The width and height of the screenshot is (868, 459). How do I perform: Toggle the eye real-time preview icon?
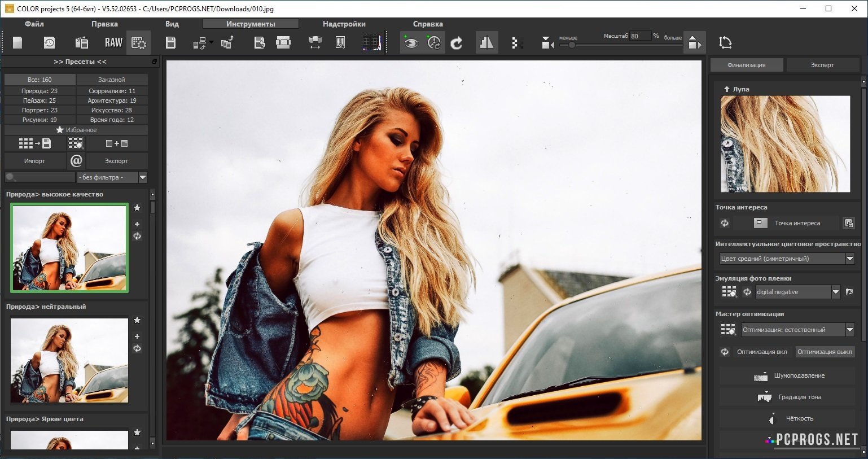tap(411, 43)
